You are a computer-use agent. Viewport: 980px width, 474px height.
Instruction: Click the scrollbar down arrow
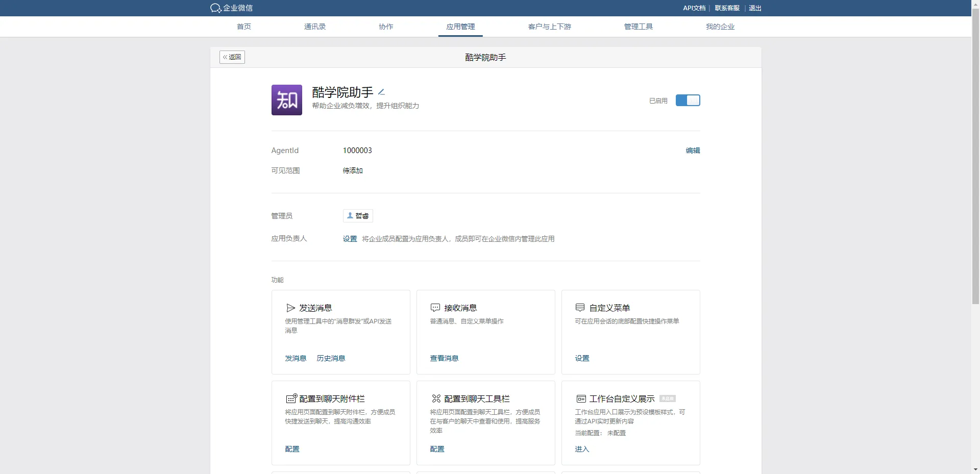coord(975,470)
